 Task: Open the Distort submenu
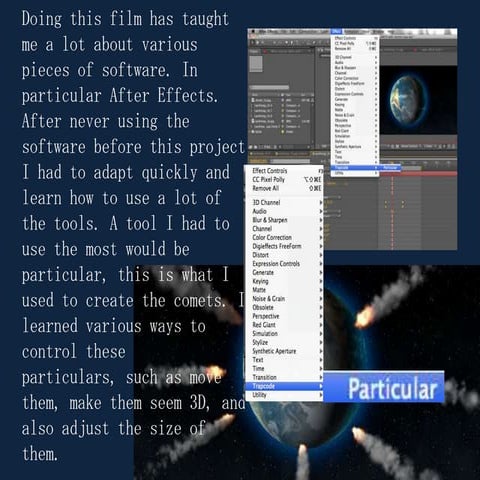pos(284,255)
